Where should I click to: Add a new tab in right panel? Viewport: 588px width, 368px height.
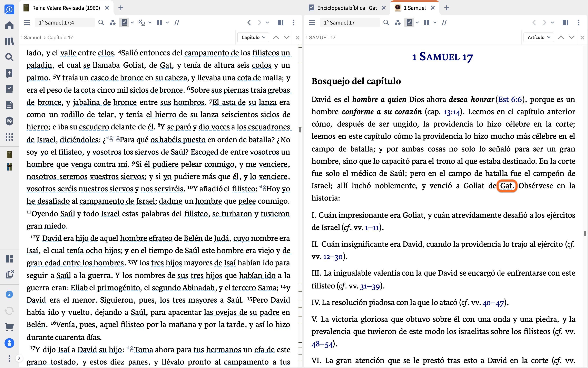pyautogui.click(x=447, y=8)
